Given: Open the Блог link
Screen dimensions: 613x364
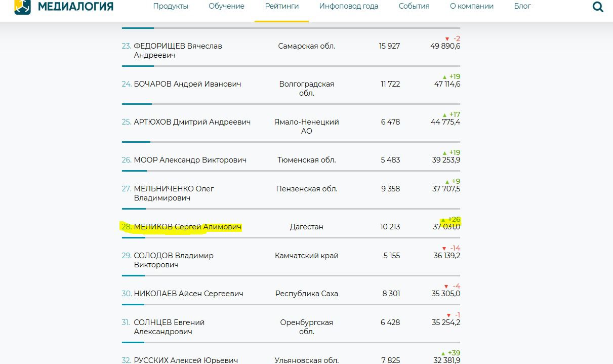Looking at the screenshot, I should pyautogui.click(x=522, y=6).
